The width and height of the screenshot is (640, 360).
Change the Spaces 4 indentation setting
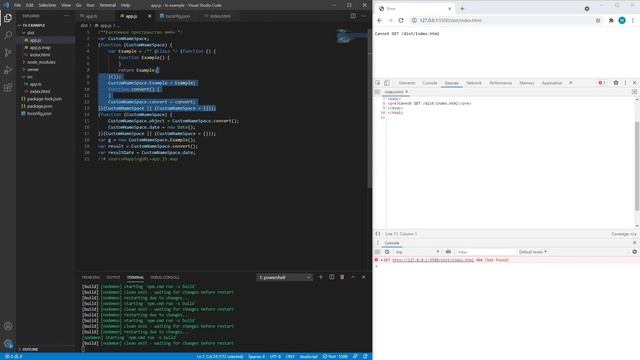click(x=256, y=356)
